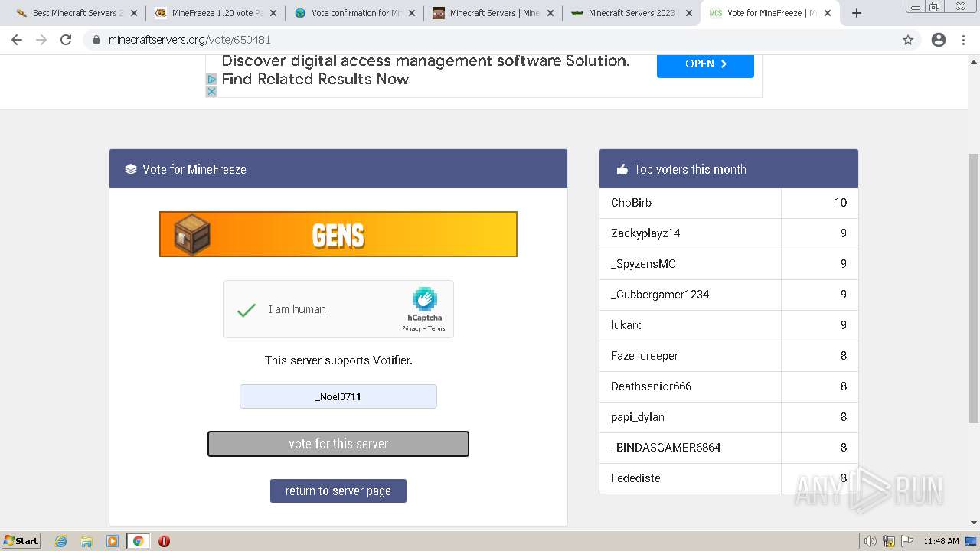
Task: Click the taskbar clock 11:48 AM
Action: 941,541
